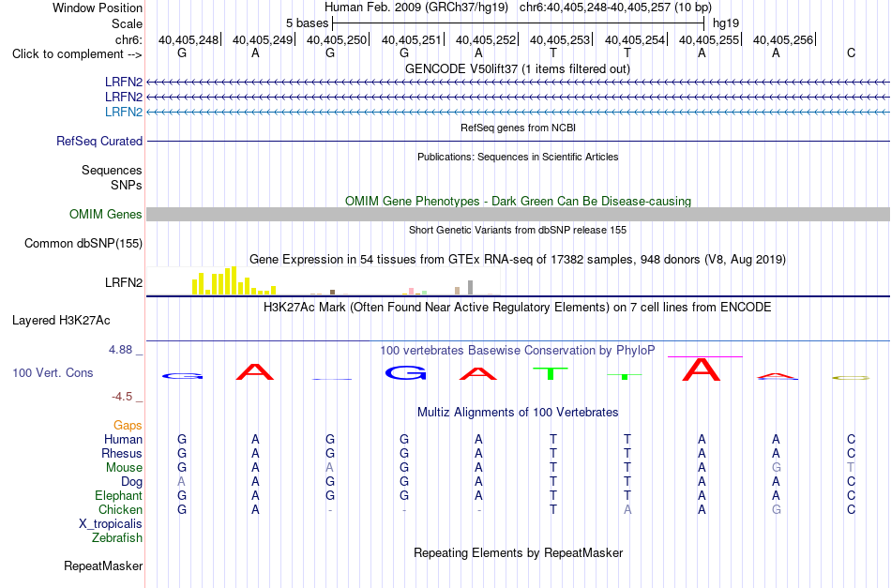
Task: Open the GTEx Gene Expression track title
Action: tap(518, 259)
